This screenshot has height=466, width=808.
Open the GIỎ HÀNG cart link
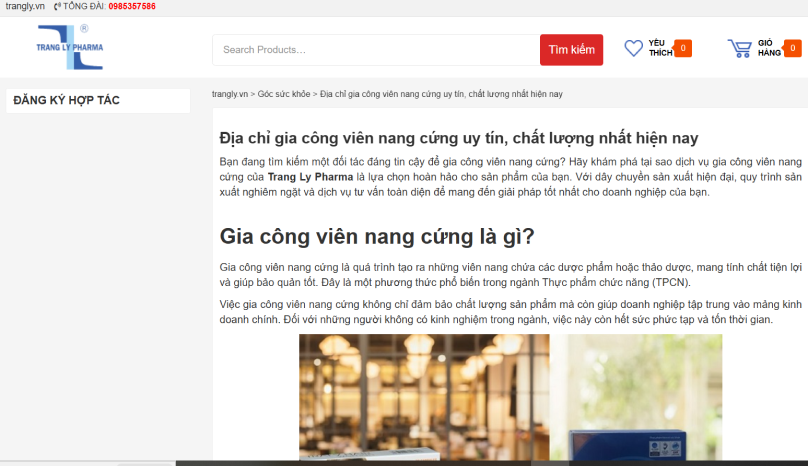coord(768,48)
